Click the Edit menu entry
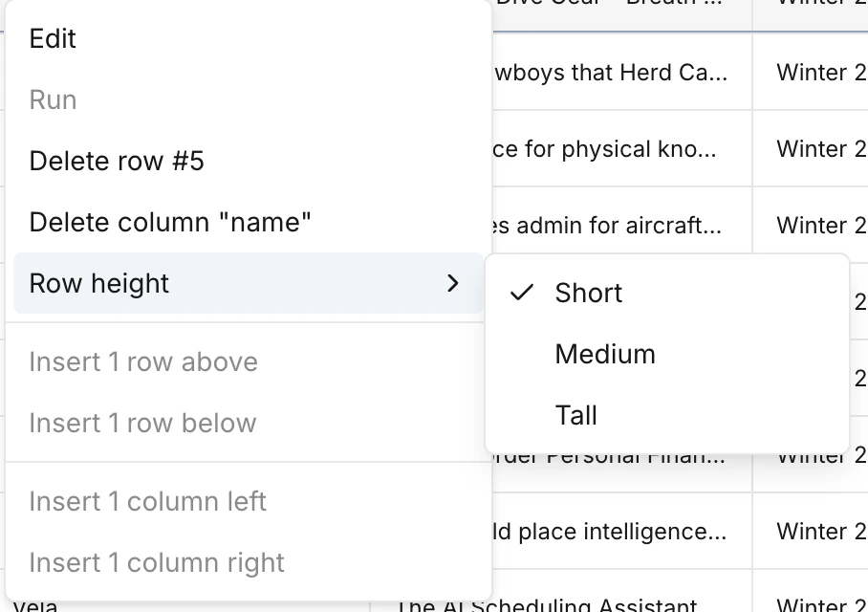 coord(53,38)
